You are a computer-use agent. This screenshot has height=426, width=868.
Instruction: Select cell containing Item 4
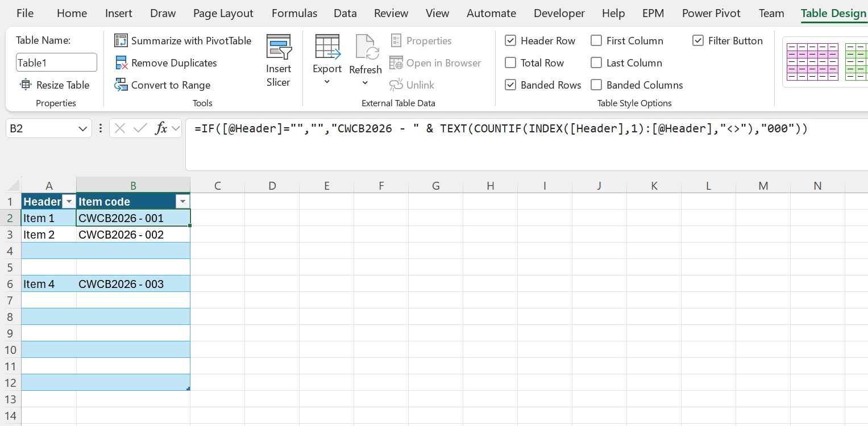point(49,284)
